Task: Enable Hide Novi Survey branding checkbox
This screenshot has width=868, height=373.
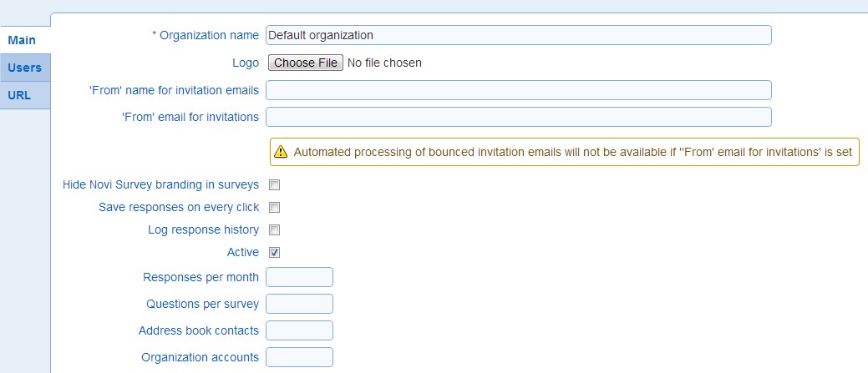Action: [x=275, y=184]
